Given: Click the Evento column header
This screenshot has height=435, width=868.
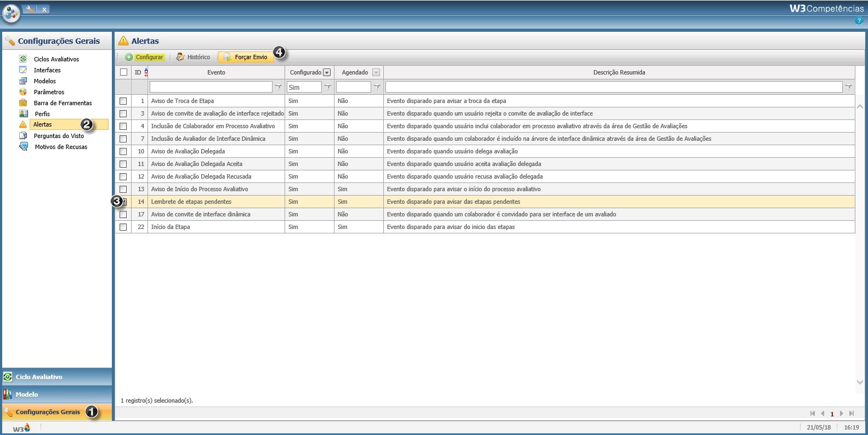Looking at the screenshot, I should [x=216, y=72].
